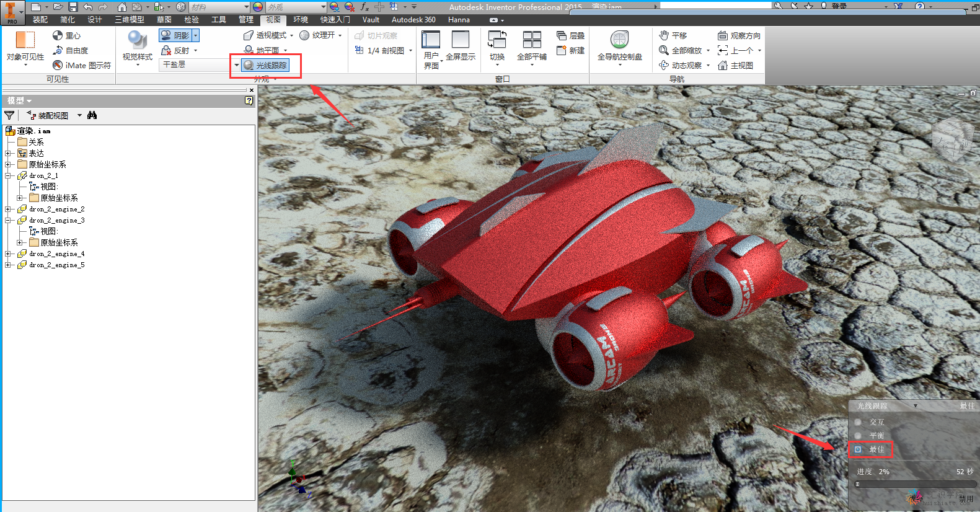Screen dimensions: 980x512
Task: Open the 管理 manage tab
Action: pyautogui.click(x=246, y=20)
